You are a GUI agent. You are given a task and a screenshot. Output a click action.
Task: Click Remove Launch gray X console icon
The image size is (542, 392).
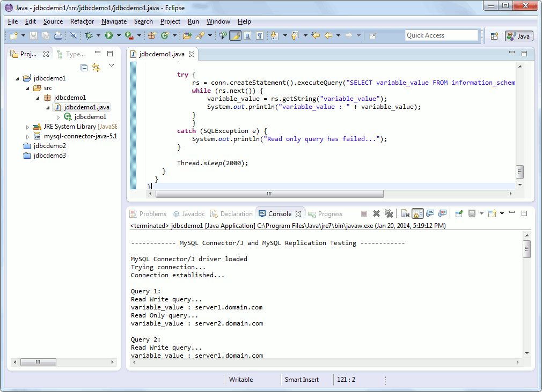pos(376,214)
